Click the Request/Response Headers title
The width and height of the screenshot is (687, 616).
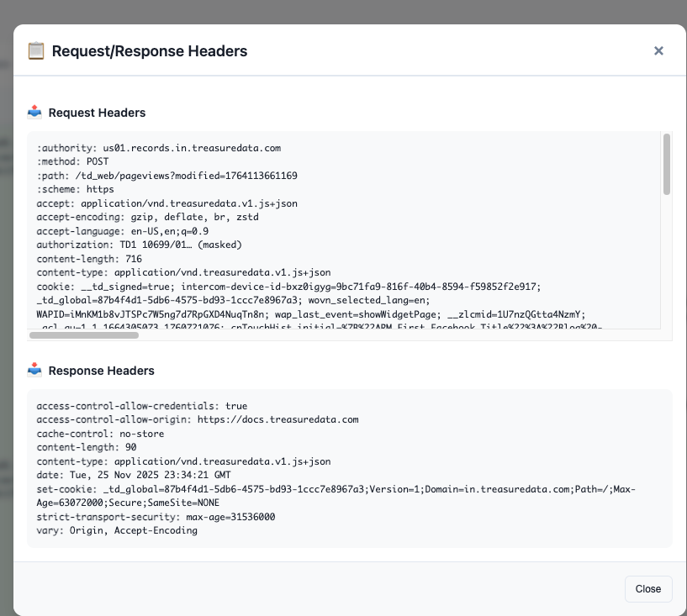coord(150,50)
